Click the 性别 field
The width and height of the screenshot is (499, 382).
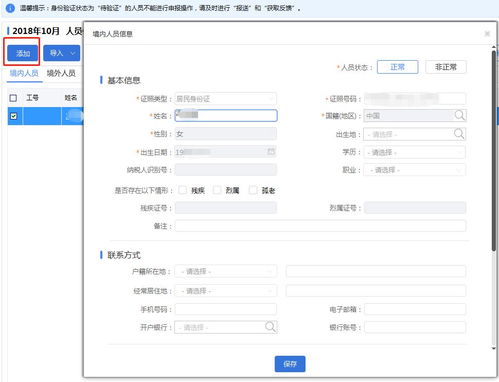point(226,134)
